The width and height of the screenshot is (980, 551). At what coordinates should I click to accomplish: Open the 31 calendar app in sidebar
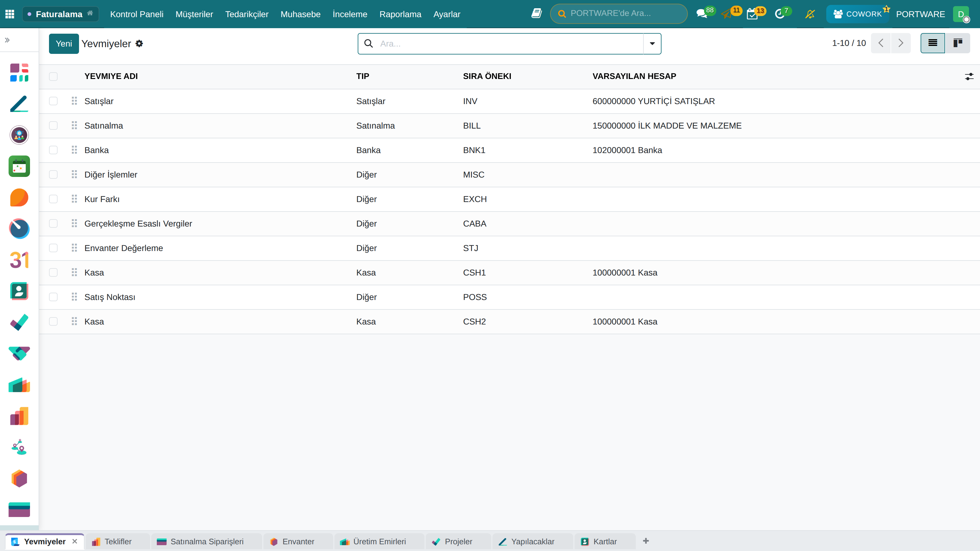[19, 260]
